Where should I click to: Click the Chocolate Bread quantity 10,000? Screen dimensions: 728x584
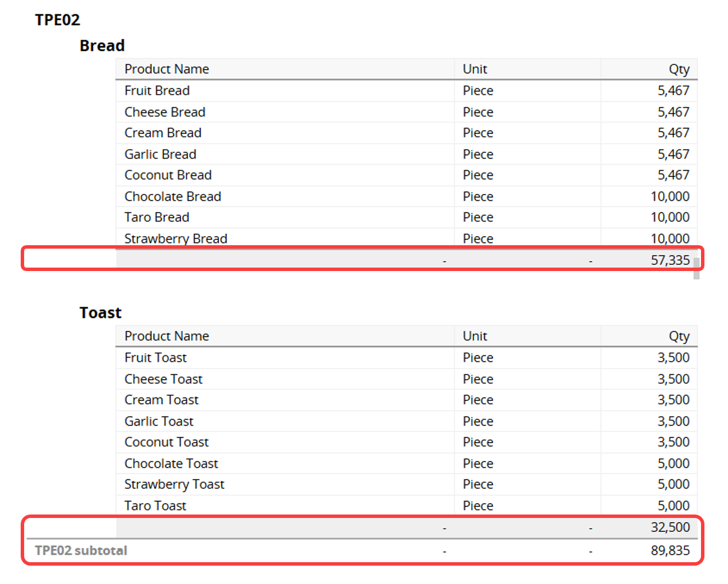[670, 196]
